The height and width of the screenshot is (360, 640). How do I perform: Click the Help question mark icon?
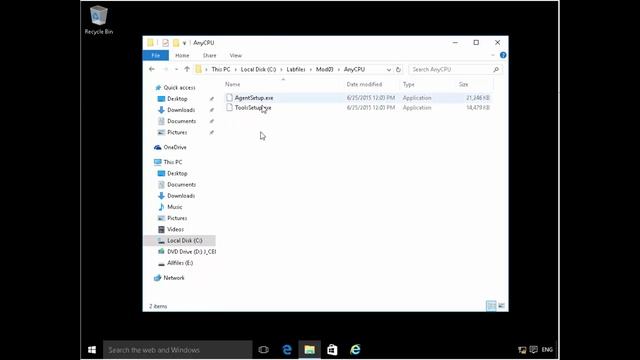coord(503,55)
